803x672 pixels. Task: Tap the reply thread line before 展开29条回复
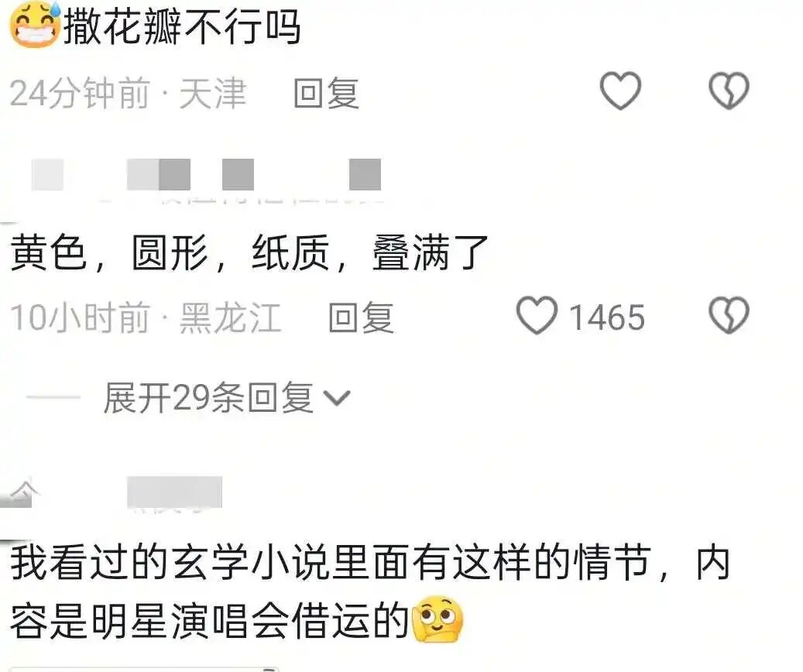click(53, 397)
